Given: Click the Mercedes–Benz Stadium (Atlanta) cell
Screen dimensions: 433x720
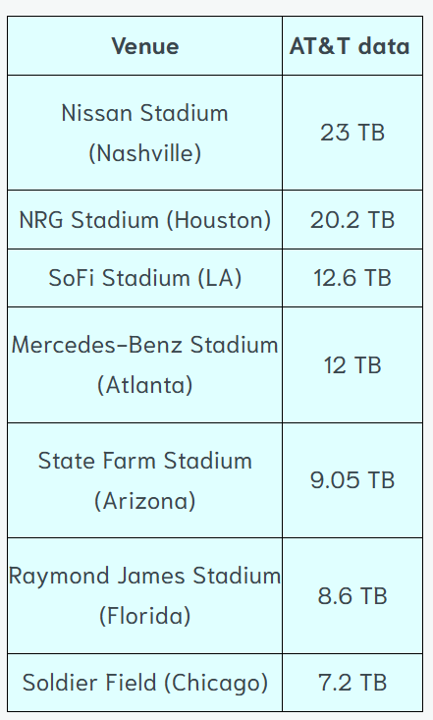Looking at the screenshot, I should point(145,365).
